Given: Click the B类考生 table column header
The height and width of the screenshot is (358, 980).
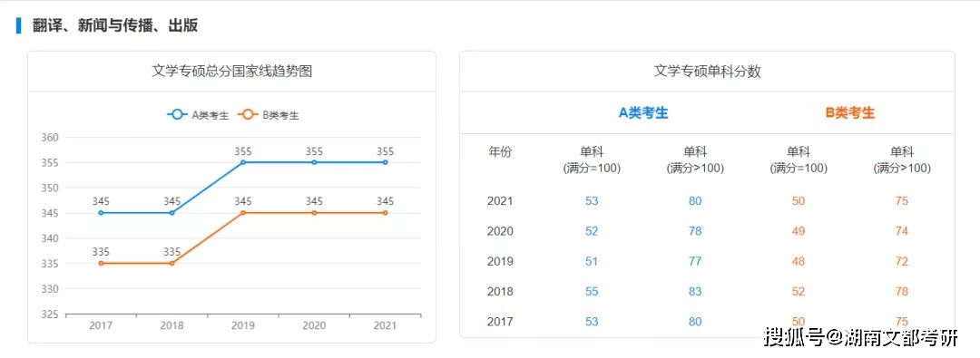Looking at the screenshot, I should tap(850, 113).
